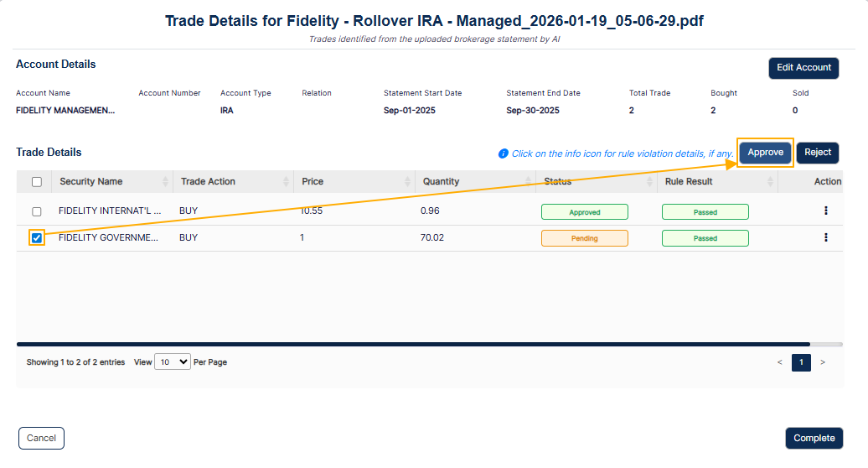Click the 10.55 price cell
This screenshot has height=468, width=868.
click(x=311, y=211)
